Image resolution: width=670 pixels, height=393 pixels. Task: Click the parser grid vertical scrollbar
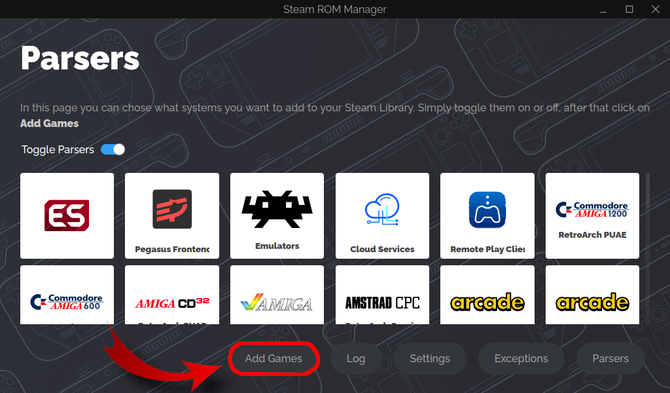pyautogui.click(x=648, y=248)
